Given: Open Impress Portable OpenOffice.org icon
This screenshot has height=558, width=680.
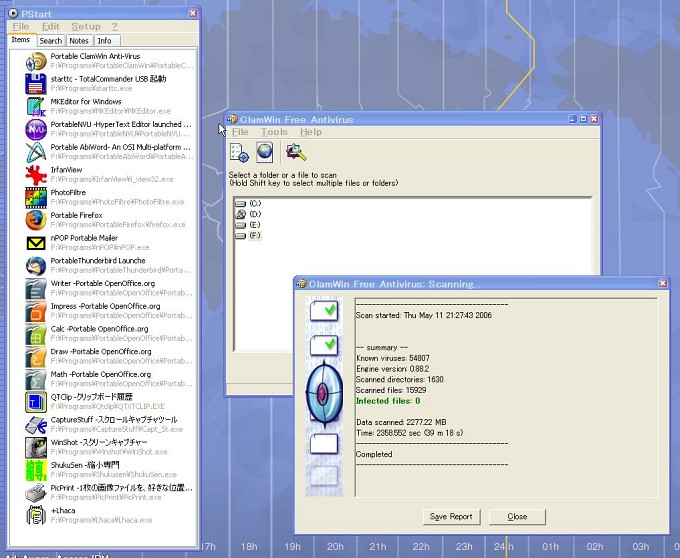Looking at the screenshot, I should click(36, 311).
